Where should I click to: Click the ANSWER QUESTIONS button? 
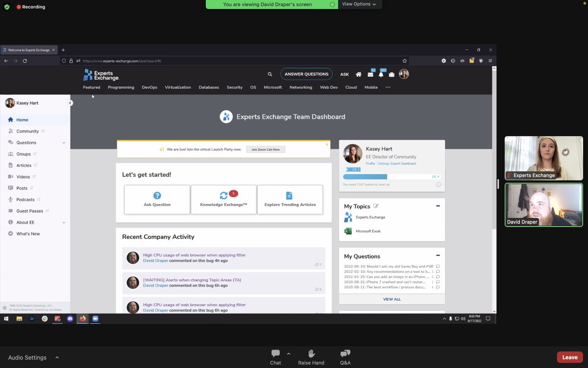point(306,74)
